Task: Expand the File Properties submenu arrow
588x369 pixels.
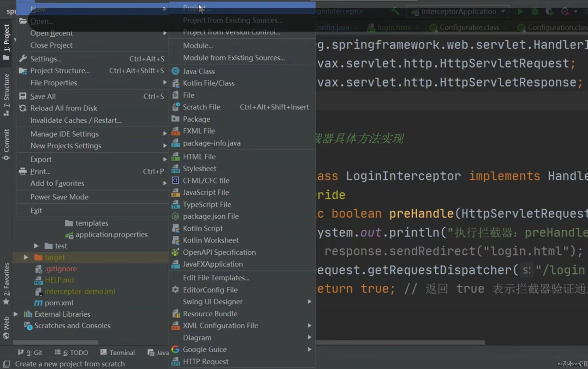Action: pyautogui.click(x=165, y=83)
